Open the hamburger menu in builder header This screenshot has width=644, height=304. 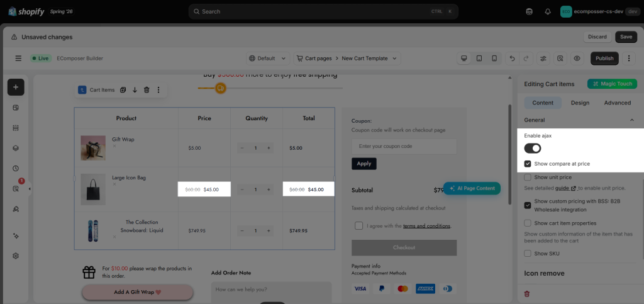pos(18,59)
